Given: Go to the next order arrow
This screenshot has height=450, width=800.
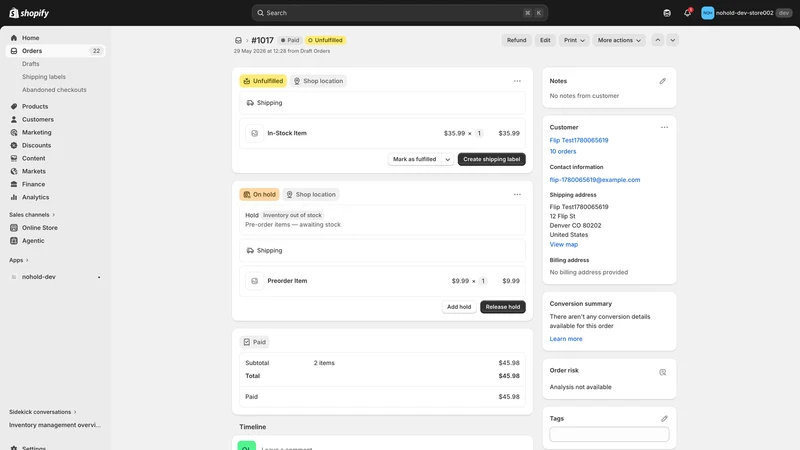Looking at the screenshot, I should [672, 40].
